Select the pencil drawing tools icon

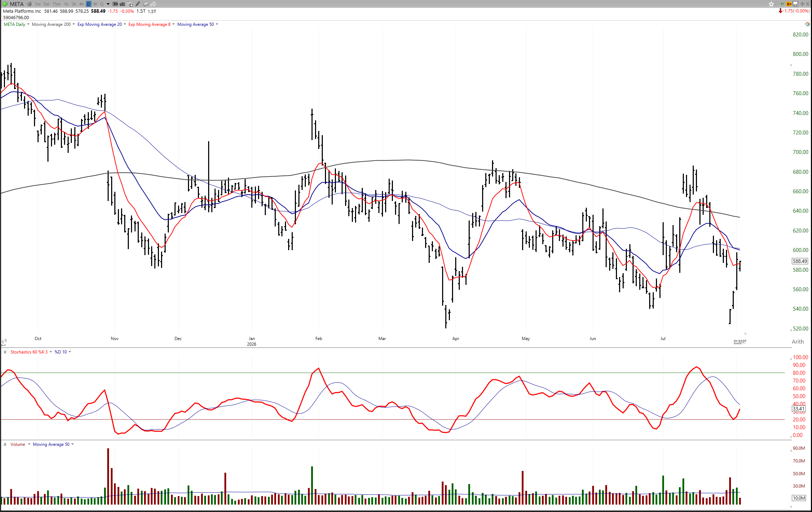[x=138, y=4]
